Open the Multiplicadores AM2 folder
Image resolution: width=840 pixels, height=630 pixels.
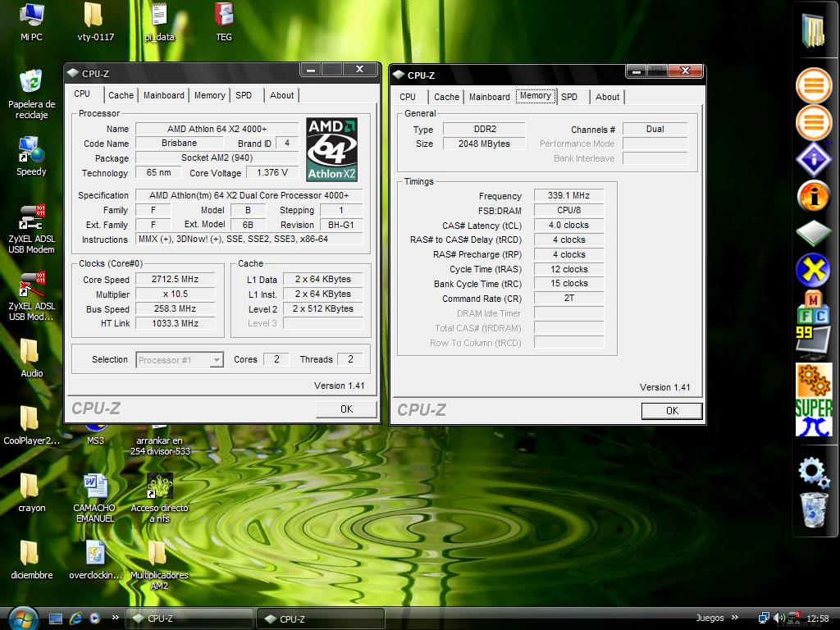(159, 565)
